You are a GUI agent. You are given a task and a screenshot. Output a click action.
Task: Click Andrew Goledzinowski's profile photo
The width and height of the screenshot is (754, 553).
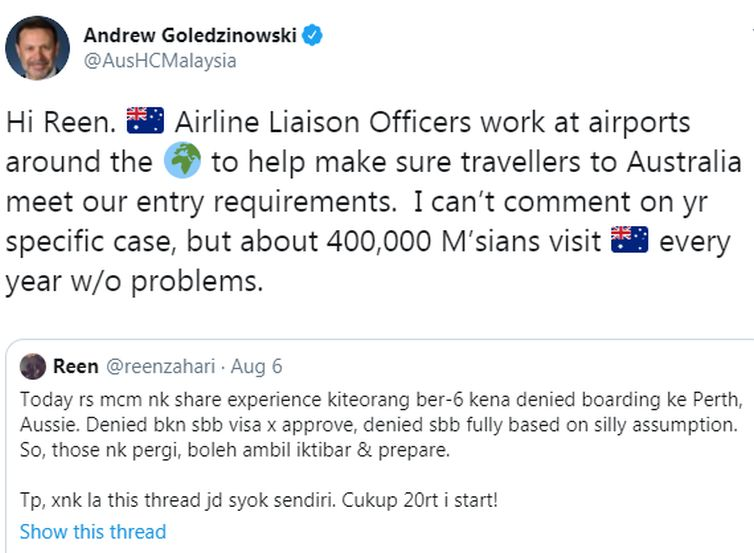click(x=38, y=47)
